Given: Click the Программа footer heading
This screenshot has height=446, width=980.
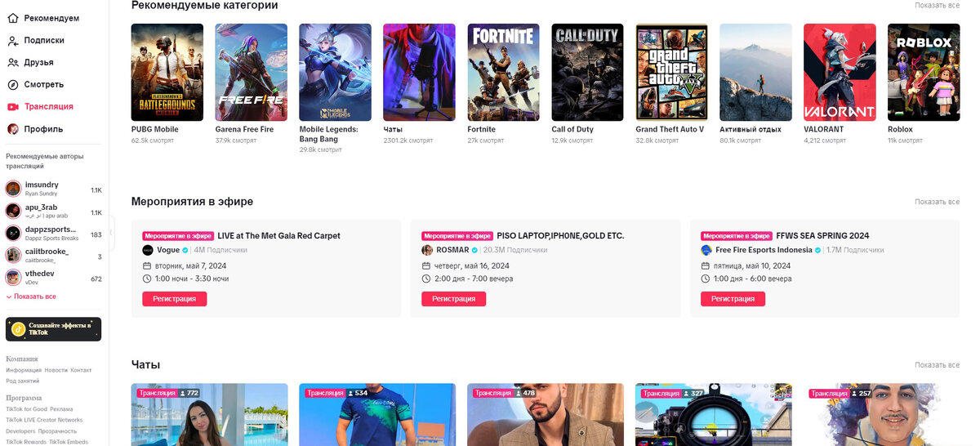Looking at the screenshot, I should [24, 398].
